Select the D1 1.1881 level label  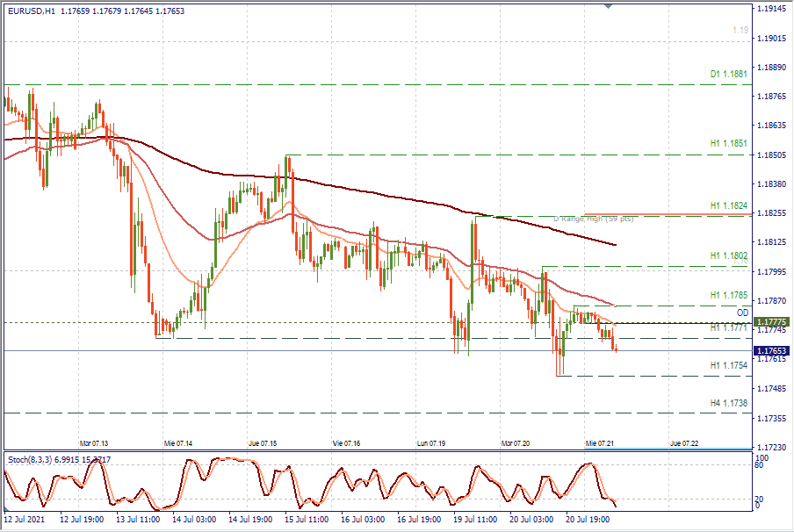[728, 74]
